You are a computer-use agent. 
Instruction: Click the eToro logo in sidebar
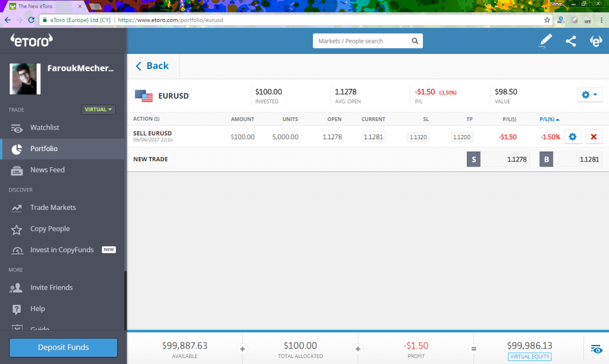(32, 40)
